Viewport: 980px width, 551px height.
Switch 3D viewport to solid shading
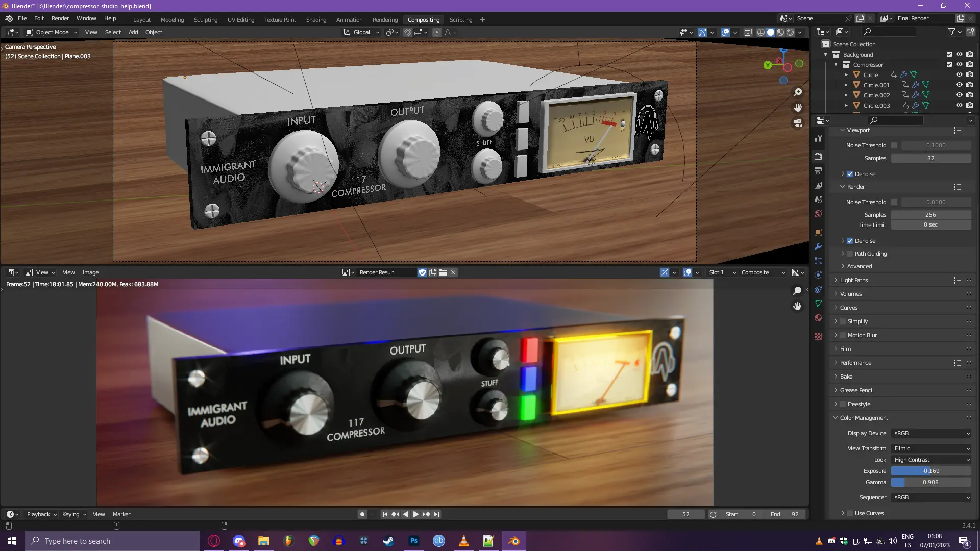771,32
